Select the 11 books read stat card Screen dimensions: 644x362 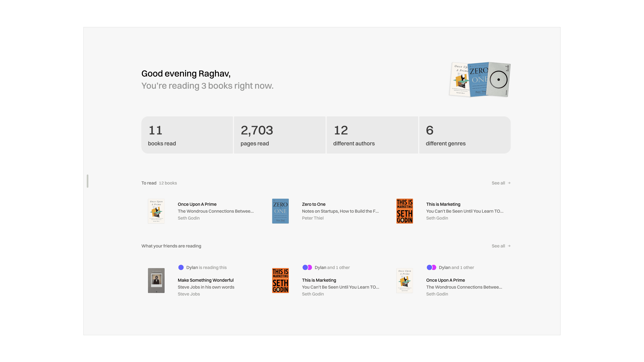pyautogui.click(x=187, y=135)
